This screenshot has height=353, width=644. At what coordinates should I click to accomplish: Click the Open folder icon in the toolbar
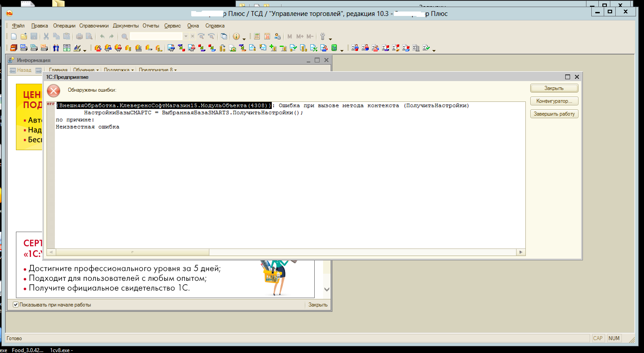(24, 36)
